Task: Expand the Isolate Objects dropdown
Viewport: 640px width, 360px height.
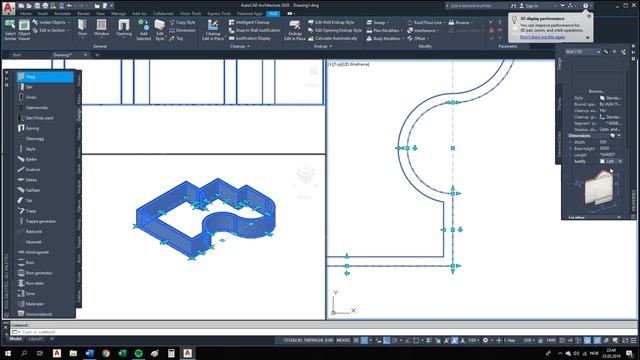Action: tap(51, 22)
